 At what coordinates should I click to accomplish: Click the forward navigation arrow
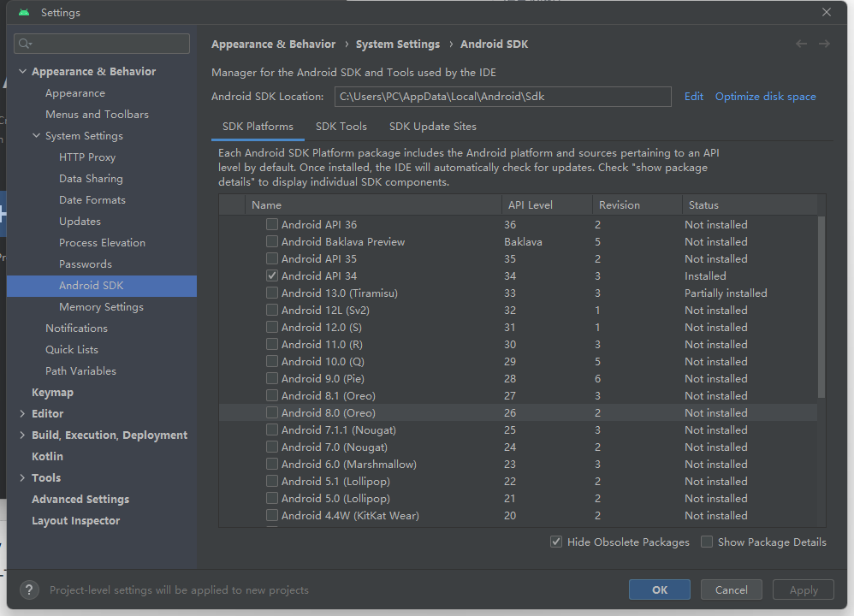point(824,44)
